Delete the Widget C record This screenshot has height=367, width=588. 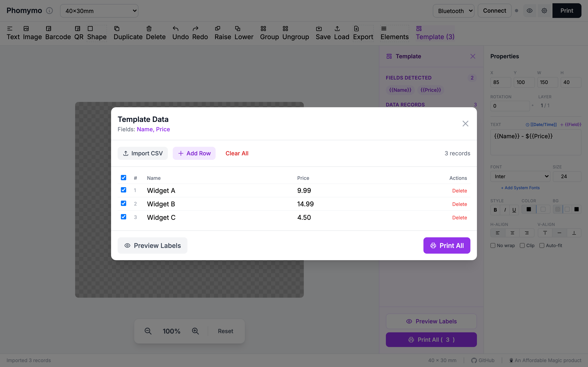pos(459,218)
